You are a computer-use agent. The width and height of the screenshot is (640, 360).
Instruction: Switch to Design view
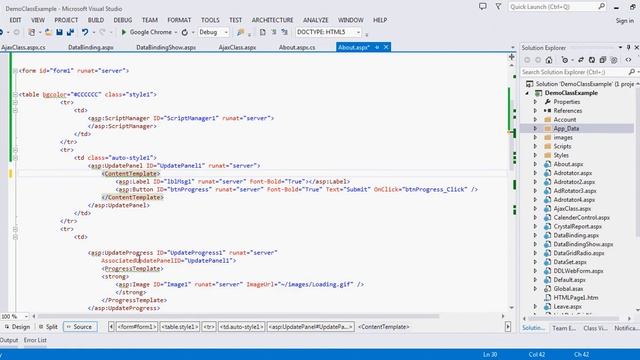tap(17, 327)
